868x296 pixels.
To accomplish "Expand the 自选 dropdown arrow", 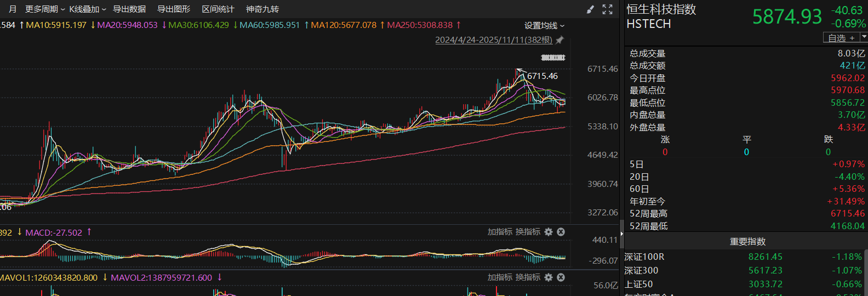I will [864, 37].
